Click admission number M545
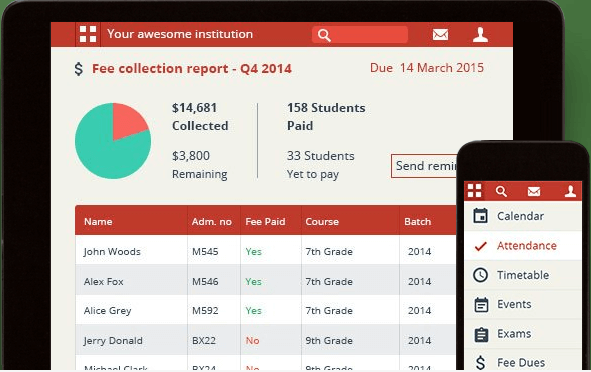591x372 pixels. tap(205, 251)
